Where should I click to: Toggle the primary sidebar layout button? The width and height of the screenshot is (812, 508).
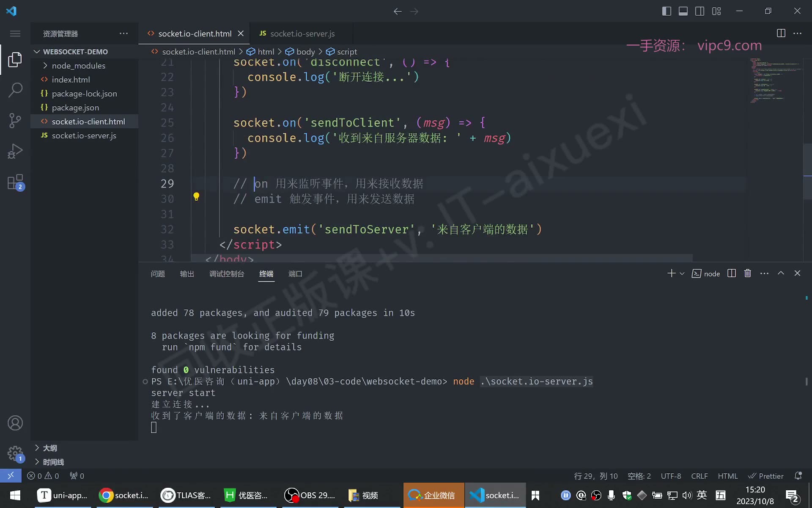click(667, 11)
